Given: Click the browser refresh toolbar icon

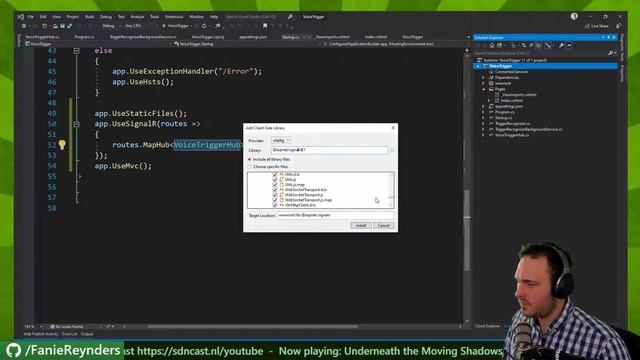Looking at the screenshot, I should [x=204, y=26].
